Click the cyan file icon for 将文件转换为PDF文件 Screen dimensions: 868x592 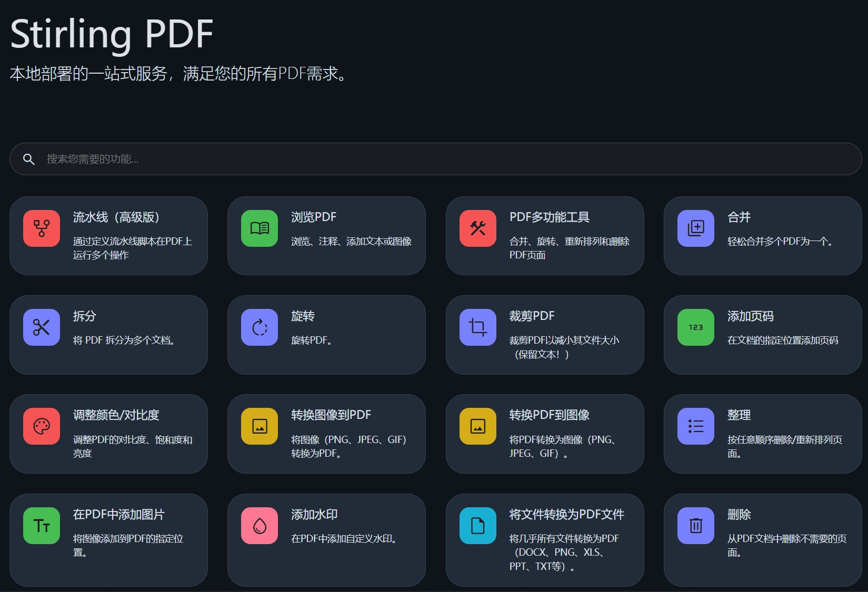(478, 526)
